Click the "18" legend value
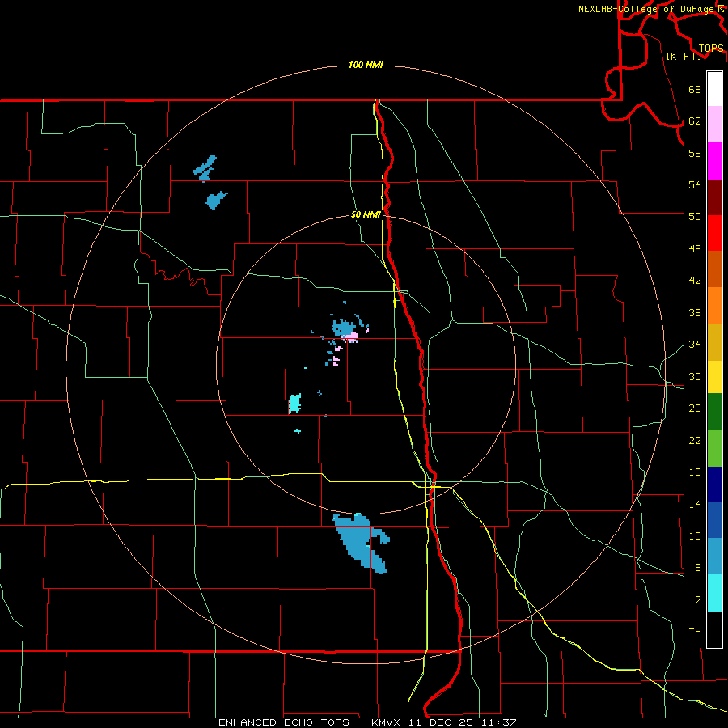The image size is (728, 728). tap(695, 472)
